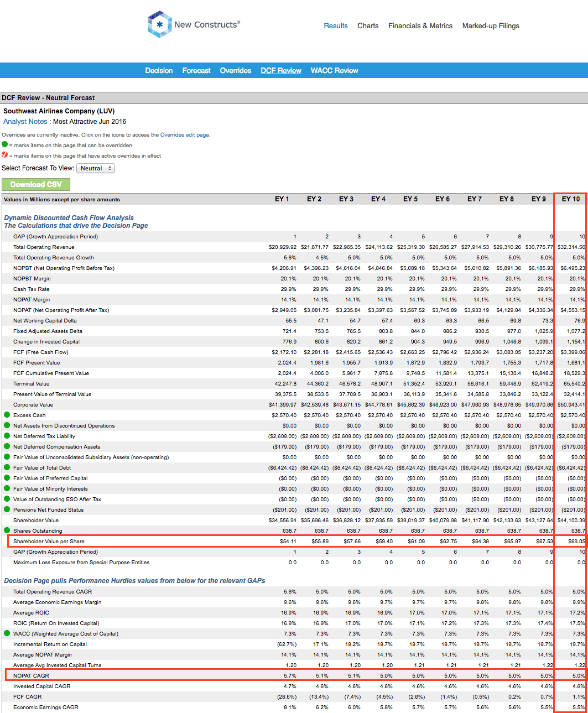Click the FCF (Free Cash Flow) row label
The height and width of the screenshot is (713, 588).
[41, 352]
